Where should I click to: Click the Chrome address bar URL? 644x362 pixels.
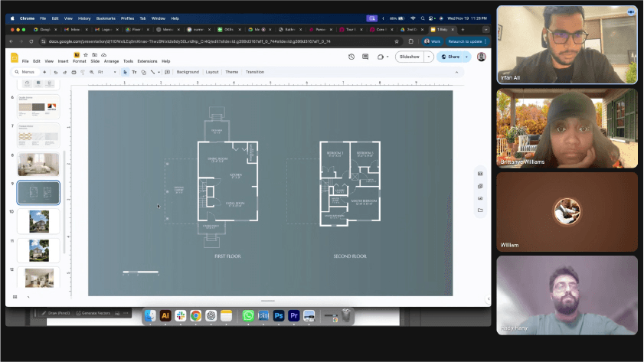(190, 41)
